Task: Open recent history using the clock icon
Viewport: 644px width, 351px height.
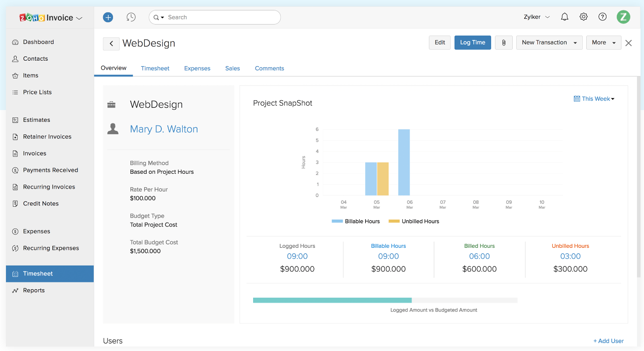Action: coord(131,17)
